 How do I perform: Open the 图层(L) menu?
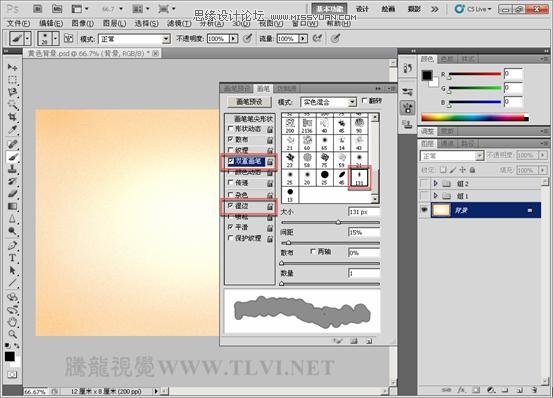click(x=114, y=23)
